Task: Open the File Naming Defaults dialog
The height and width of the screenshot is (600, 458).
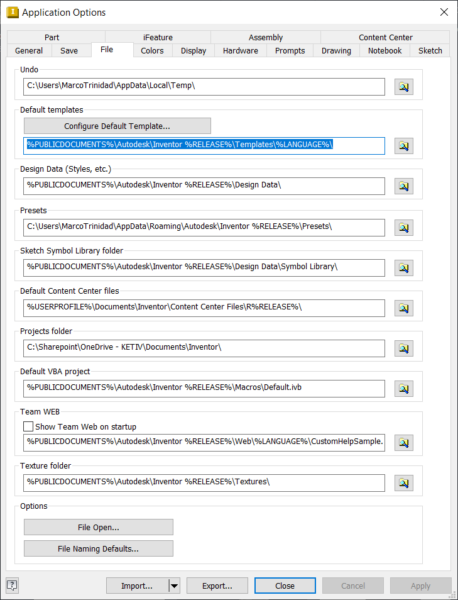Action: click(x=98, y=549)
